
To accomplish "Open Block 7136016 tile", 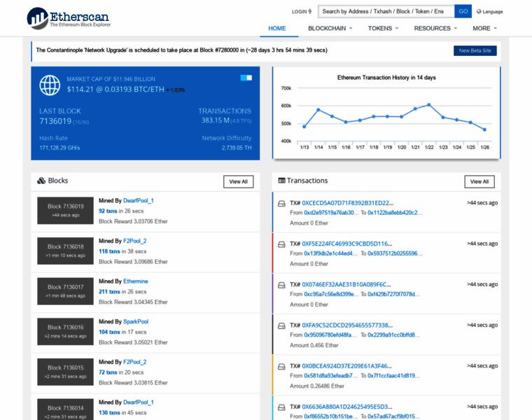I will point(66,332).
